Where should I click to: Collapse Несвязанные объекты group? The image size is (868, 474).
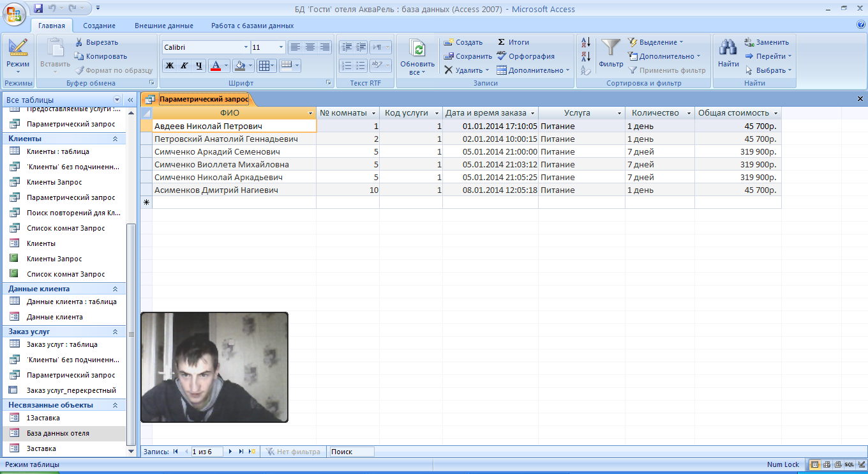(116, 405)
